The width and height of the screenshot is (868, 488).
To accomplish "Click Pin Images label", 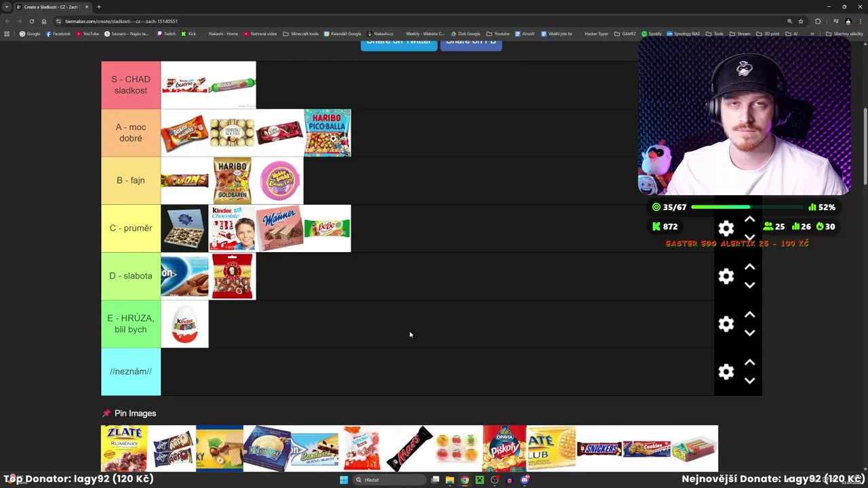I will point(135,413).
